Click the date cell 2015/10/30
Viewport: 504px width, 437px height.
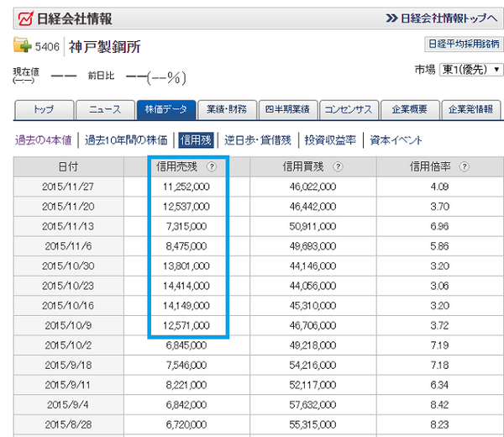point(68,266)
